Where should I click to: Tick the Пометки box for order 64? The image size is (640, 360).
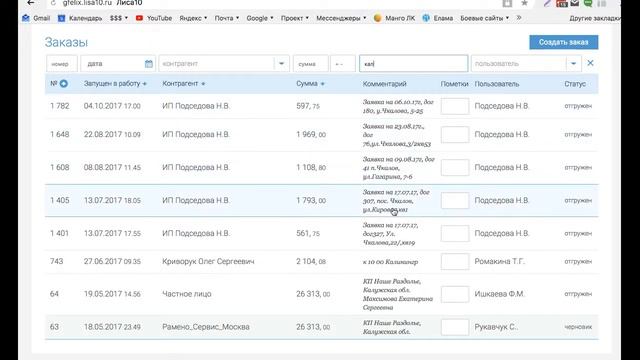[455, 294]
